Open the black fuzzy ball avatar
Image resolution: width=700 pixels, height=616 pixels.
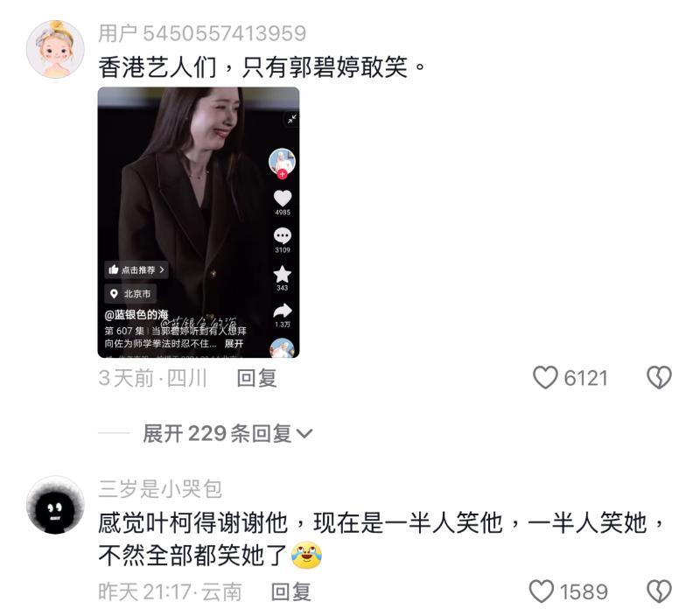55,505
